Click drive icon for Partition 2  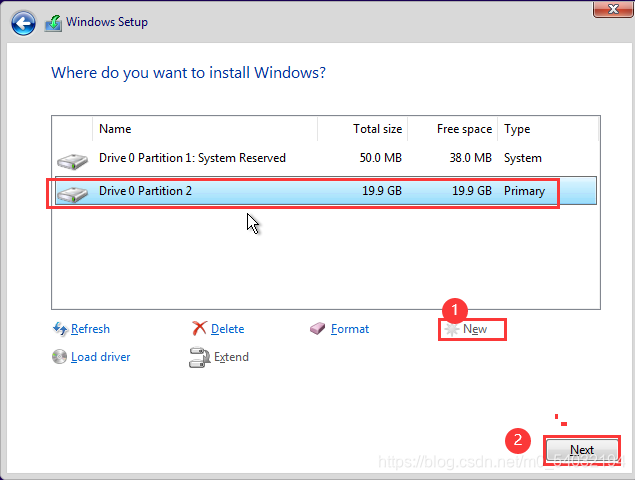pyautogui.click(x=72, y=194)
